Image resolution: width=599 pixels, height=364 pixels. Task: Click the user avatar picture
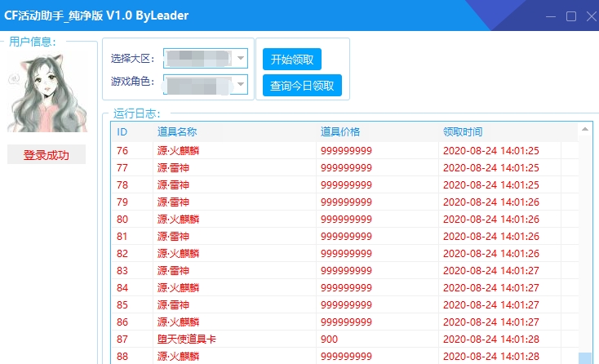tap(47, 91)
